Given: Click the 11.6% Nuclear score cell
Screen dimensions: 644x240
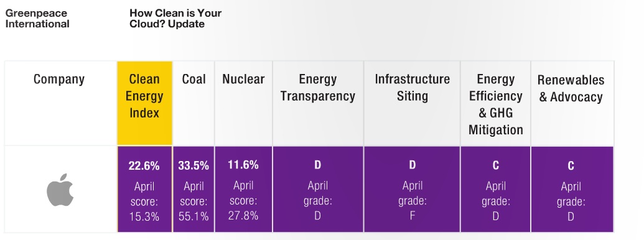Looking at the screenshot, I should tap(243, 189).
